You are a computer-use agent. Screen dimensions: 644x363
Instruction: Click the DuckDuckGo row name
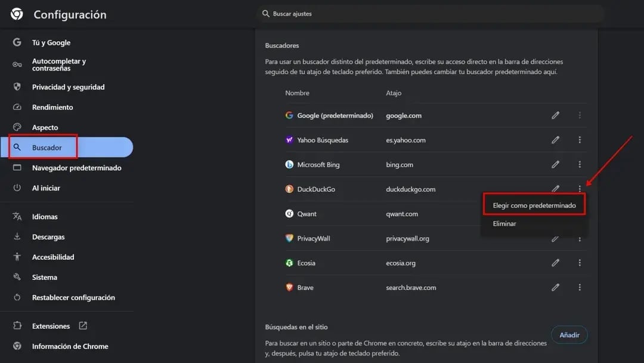click(316, 189)
